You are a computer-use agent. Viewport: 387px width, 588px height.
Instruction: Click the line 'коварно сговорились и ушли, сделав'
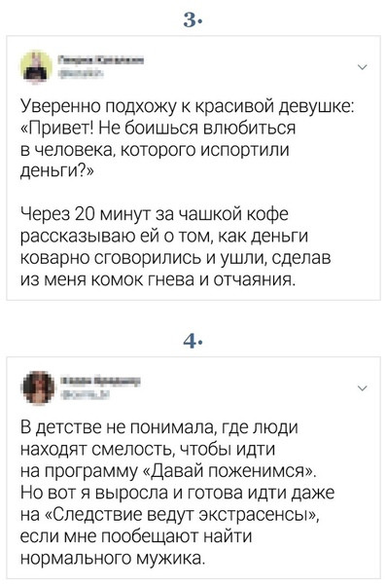[175, 258]
